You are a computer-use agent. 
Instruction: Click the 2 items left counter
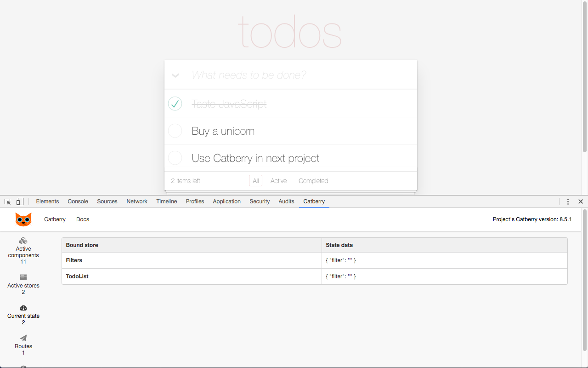click(186, 181)
